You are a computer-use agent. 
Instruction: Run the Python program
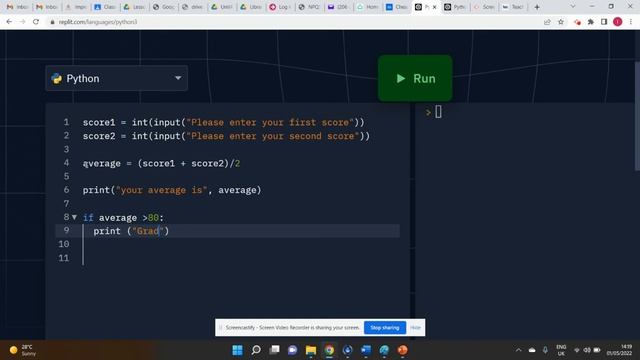point(415,78)
